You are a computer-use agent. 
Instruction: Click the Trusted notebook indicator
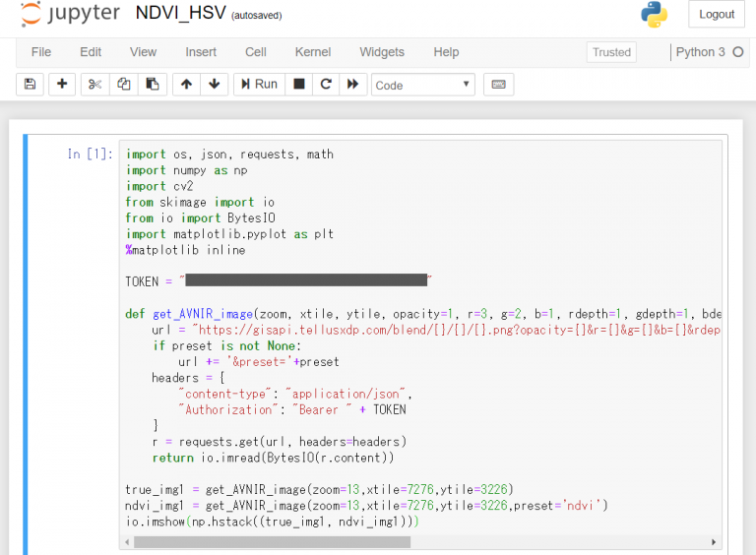click(x=611, y=52)
